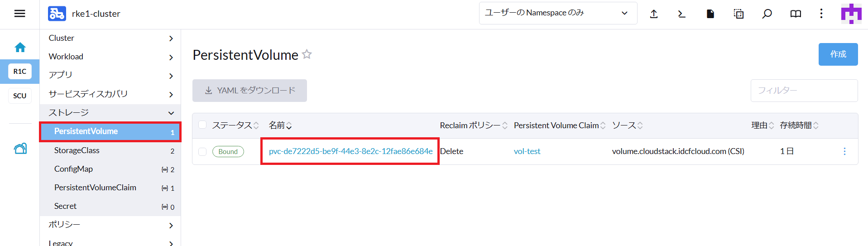Focus the フィルター input field
Screen dimensions: 868x246
tap(804, 91)
